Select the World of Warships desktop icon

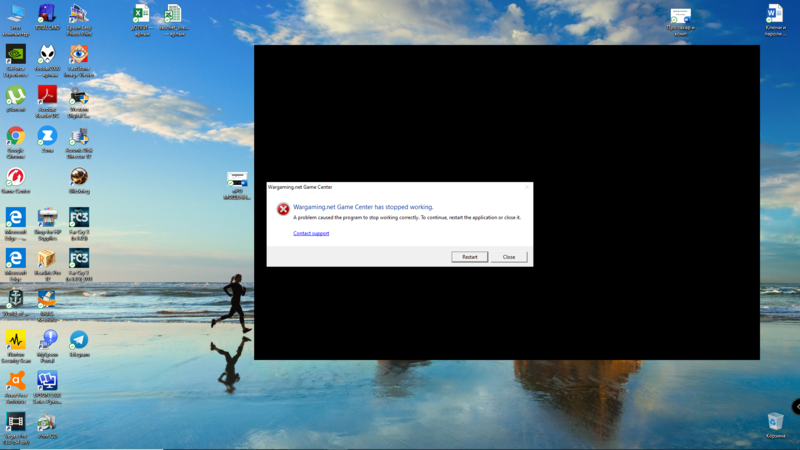(x=16, y=300)
